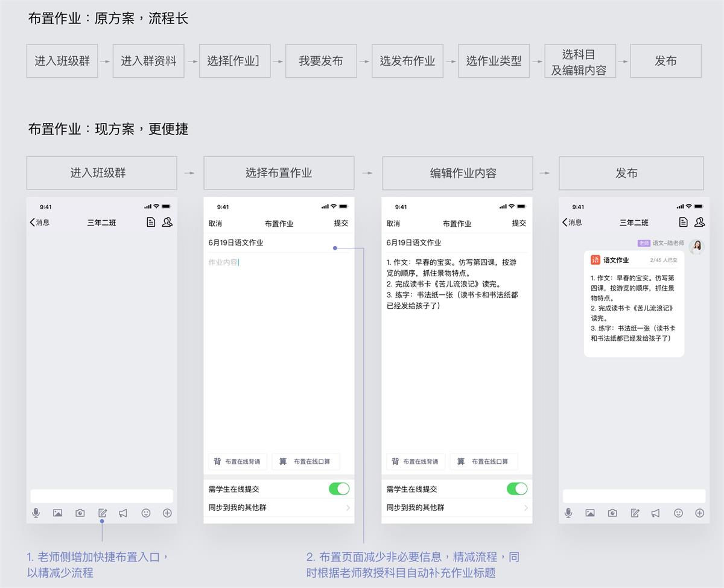Image resolution: width=724 pixels, height=588 pixels.
Task: Tap 布置在线背诵 button in 编辑作业内容 screen
Action: (x=416, y=461)
